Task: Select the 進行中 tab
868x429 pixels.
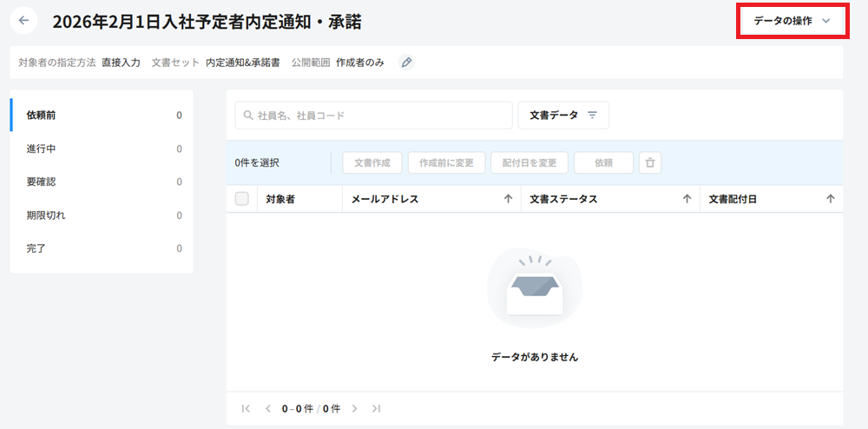Action: tap(102, 148)
